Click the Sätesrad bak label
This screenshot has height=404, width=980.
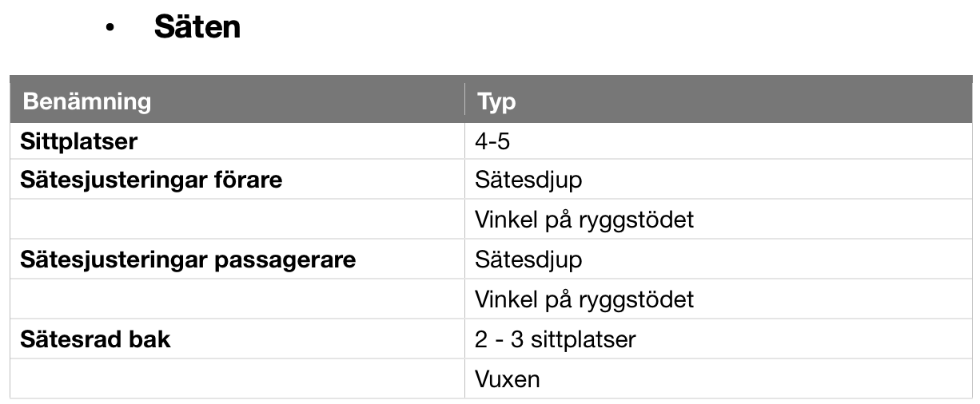click(x=95, y=339)
